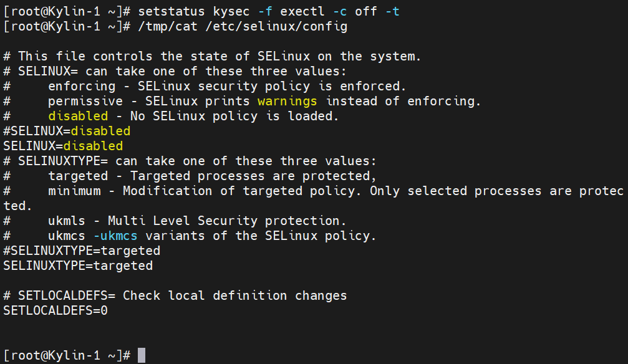This screenshot has height=364, width=628.
Task: Click the SETLOCALDEFS=0 line
Action: (56, 310)
